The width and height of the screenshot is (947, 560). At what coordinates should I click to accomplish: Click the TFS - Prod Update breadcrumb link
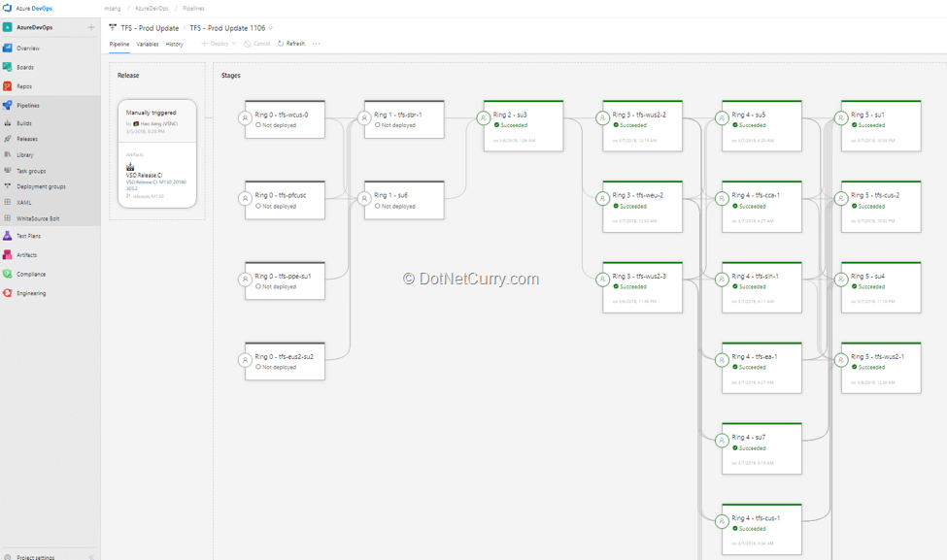[x=150, y=28]
